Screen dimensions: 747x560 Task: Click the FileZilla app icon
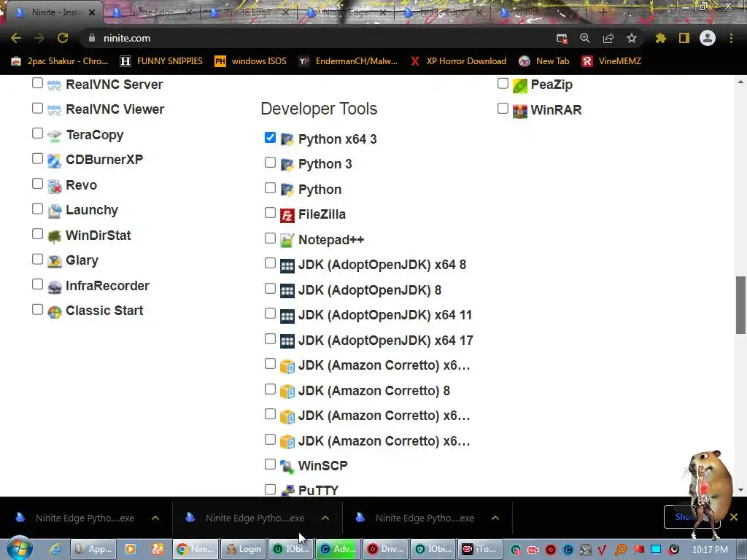tap(287, 215)
